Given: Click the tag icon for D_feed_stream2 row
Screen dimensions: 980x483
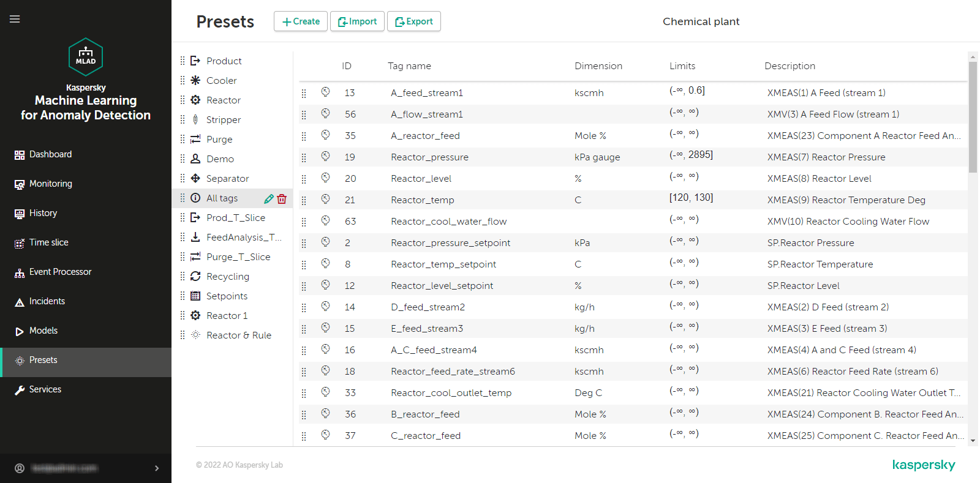Looking at the screenshot, I should 325,306.
